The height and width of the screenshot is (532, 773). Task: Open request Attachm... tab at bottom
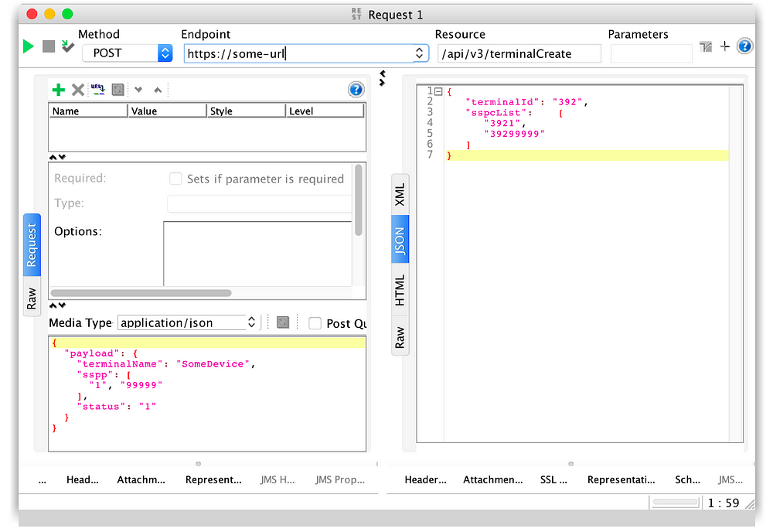click(141, 479)
